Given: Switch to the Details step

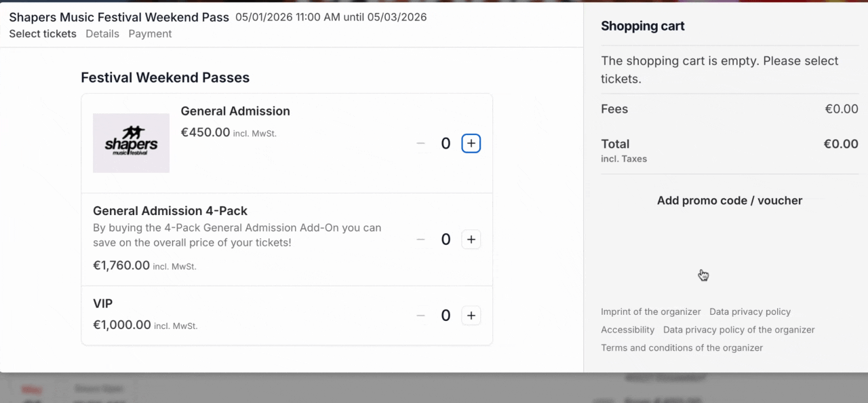Looking at the screenshot, I should (x=102, y=34).
